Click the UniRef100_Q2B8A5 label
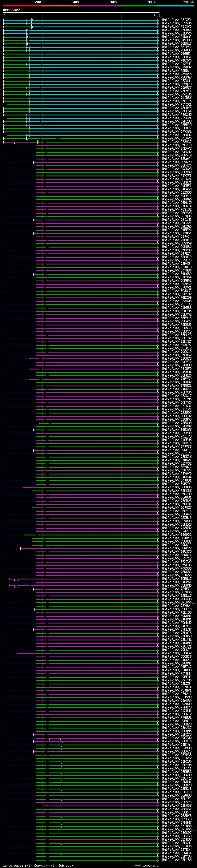Image resolution: width=197 pixels, height=868 pixels. tap(177, 423)
